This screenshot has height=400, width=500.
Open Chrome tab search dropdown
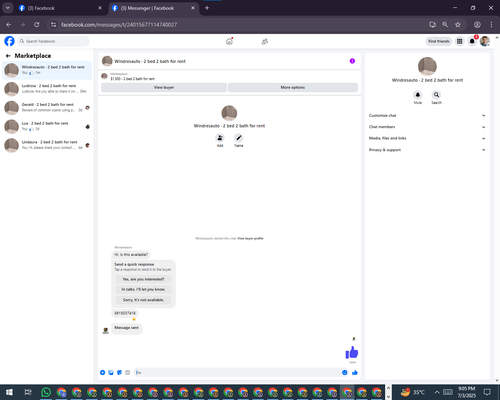7,8
